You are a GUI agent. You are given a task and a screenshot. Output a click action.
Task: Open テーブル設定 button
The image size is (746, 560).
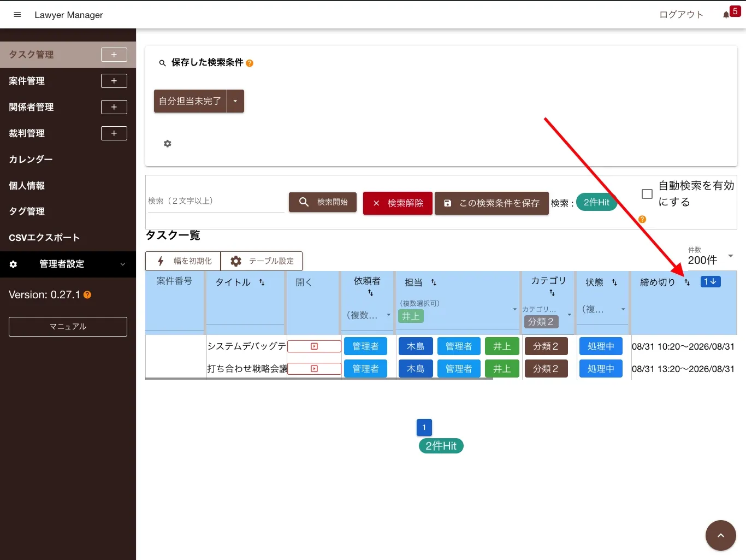pyautogui.click(x=262, y=261)
